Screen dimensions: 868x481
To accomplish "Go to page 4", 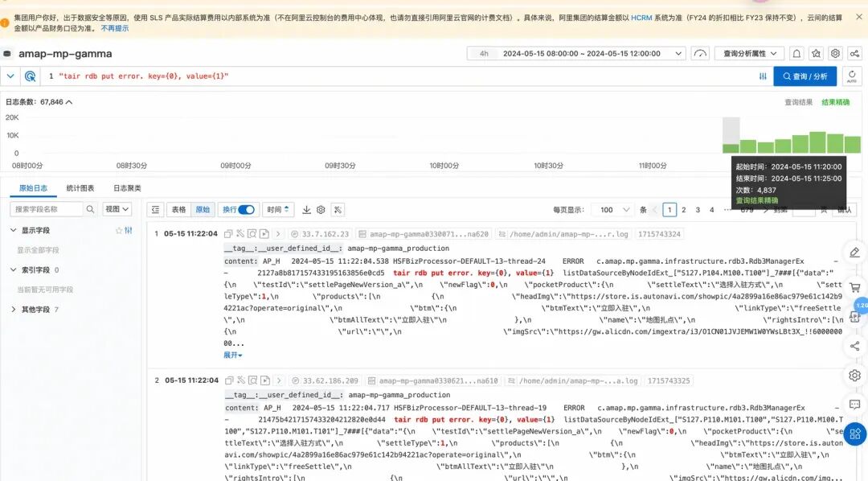I will coord(712,210).
